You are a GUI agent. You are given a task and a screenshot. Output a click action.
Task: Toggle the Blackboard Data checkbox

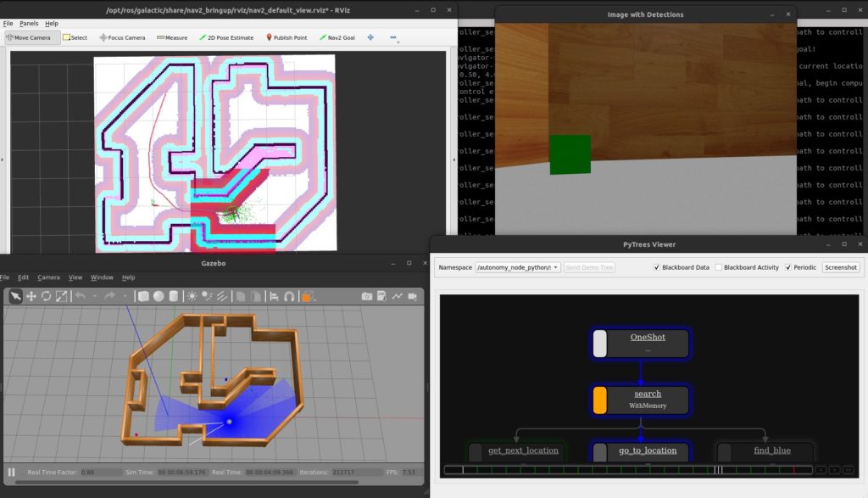657,267
